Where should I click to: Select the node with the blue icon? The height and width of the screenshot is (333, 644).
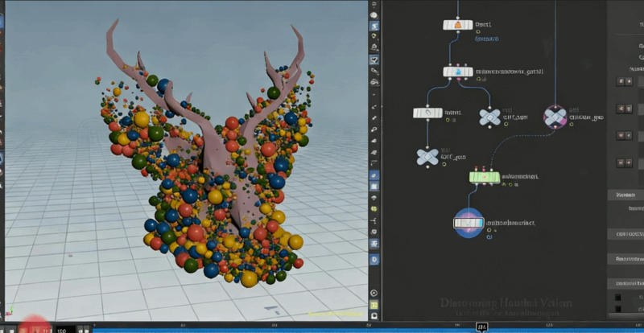point(458,72)
